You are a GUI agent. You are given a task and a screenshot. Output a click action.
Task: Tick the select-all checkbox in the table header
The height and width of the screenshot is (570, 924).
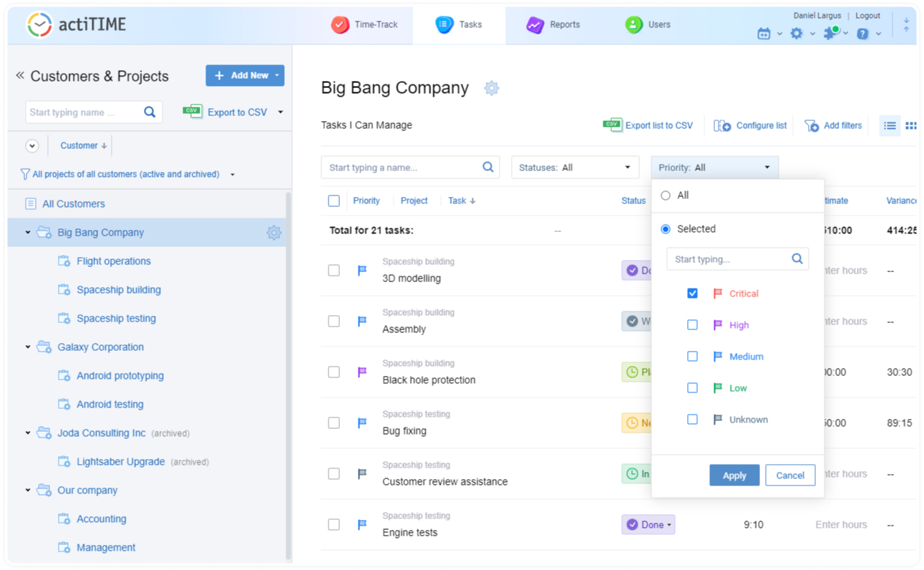pyautogui.click(x=334, y=201)
